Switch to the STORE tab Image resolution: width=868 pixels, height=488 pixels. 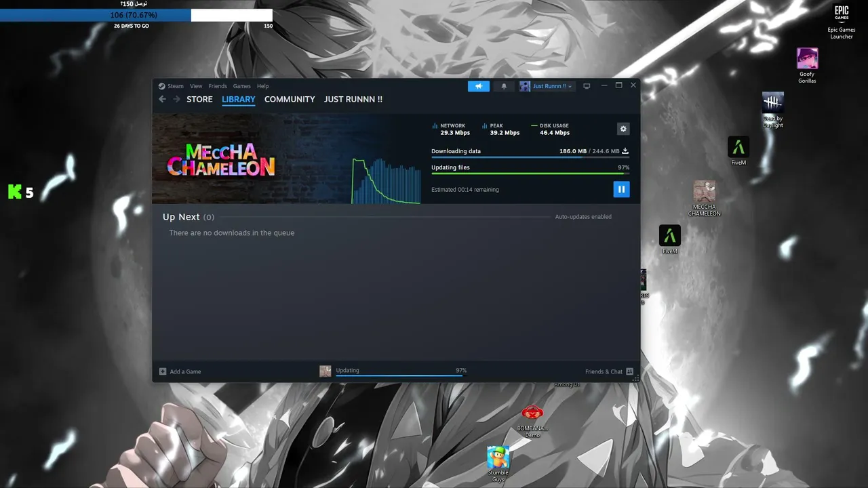click(x=199, y=99)
